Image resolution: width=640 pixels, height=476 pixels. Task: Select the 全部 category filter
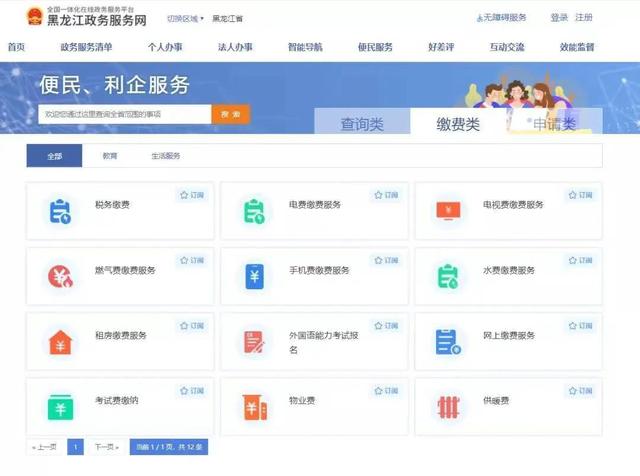tap(54, 156)
